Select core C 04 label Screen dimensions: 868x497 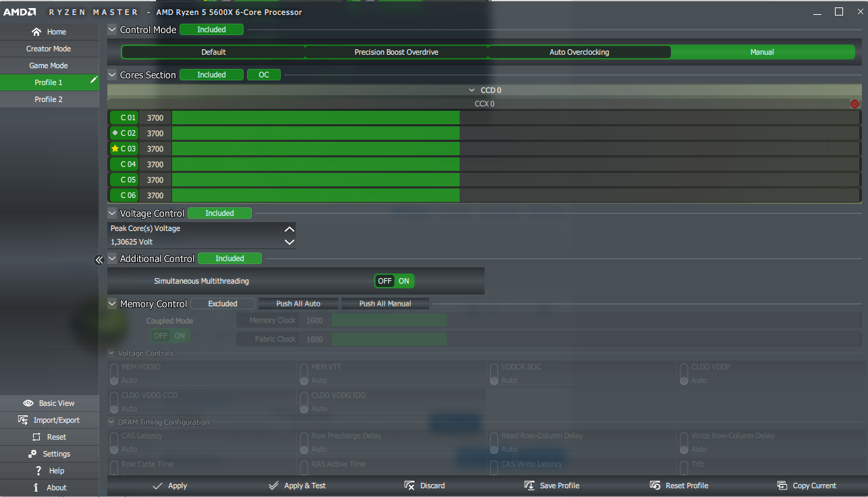(x=124, y=164)
